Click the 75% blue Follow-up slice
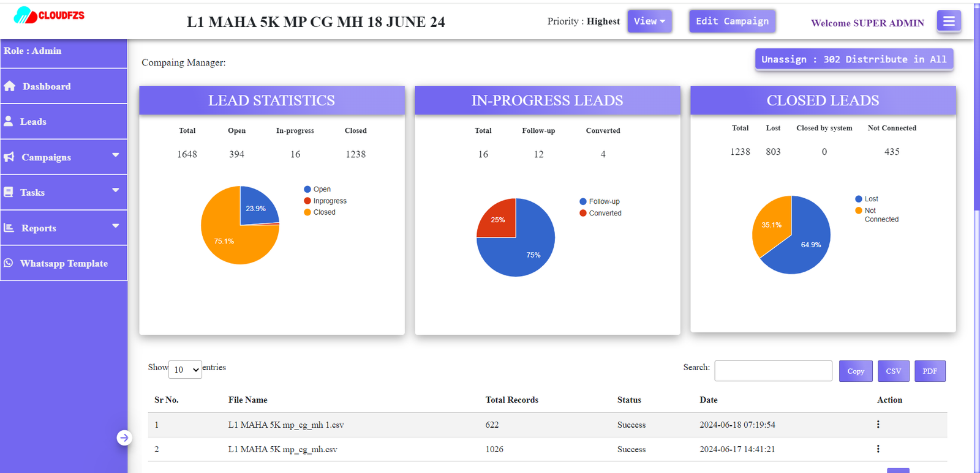Viewport: 980px width, 473px height. click(527, 251)
